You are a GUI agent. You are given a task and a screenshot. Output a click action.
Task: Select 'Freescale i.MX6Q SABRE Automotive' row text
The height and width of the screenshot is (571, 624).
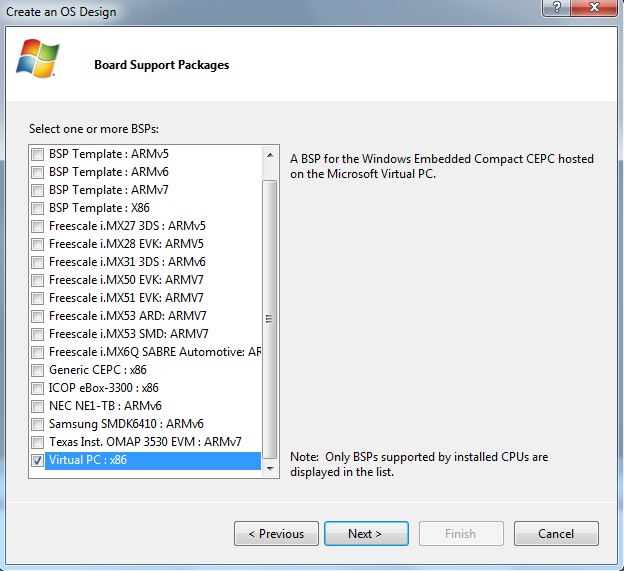(155, 352)
